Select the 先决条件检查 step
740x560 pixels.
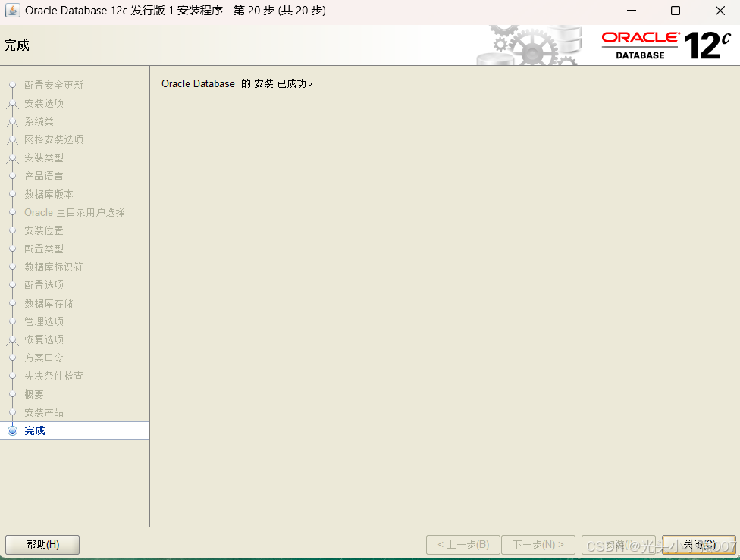pyautogui.click(x=54, y=376)
